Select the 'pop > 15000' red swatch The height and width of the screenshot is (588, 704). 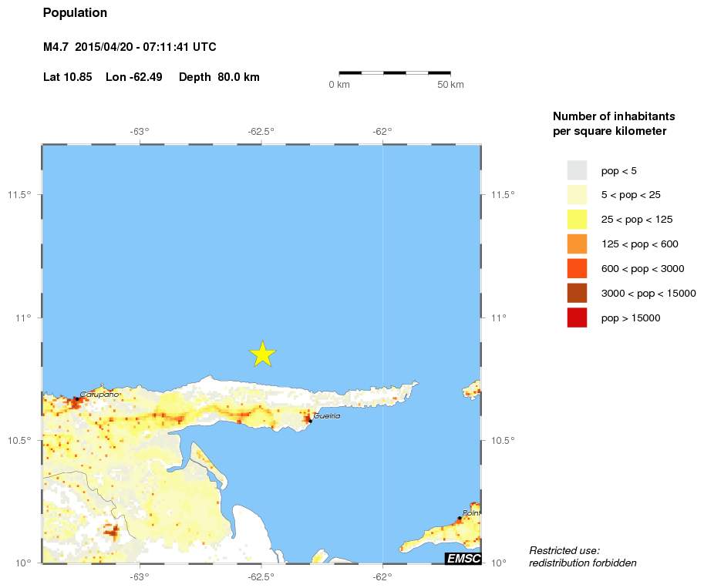click(x=577, y=318)
